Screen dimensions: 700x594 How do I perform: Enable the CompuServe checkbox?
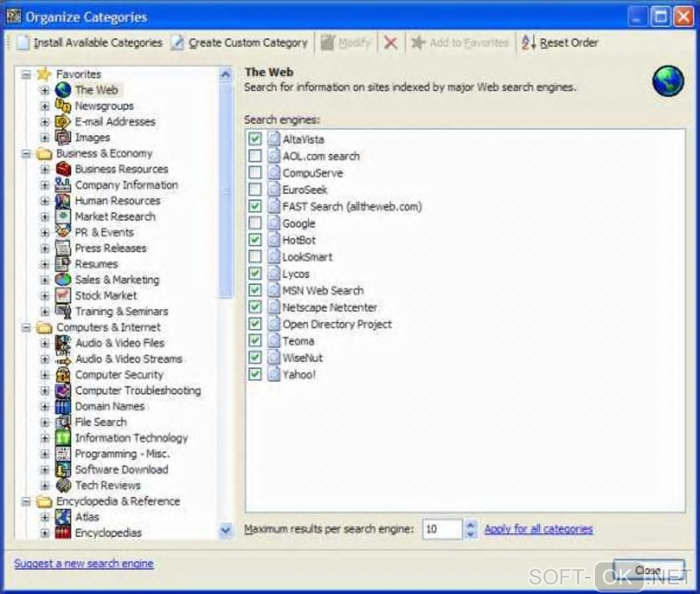255,172
